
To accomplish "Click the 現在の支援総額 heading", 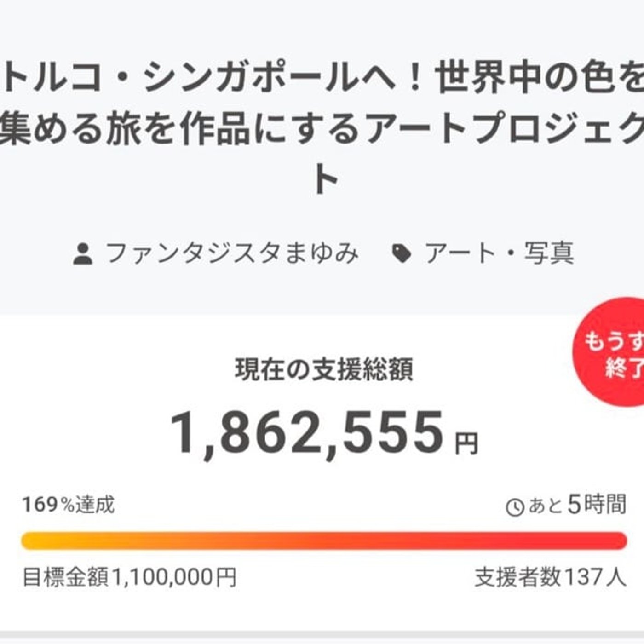I will 324,369.
